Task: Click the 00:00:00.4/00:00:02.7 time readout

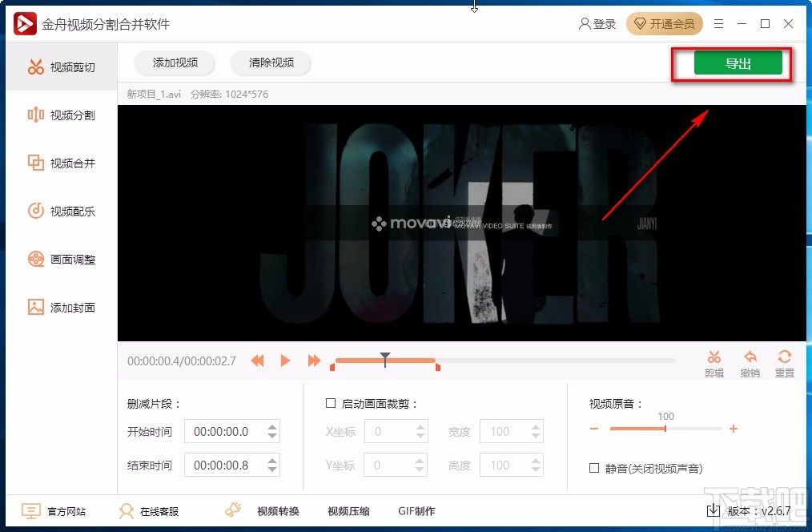Action: [x=182, y=361]
